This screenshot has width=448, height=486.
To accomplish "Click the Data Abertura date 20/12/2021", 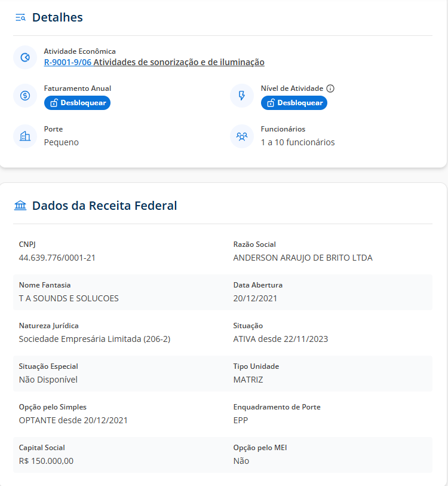I will (x=255, y=298).
